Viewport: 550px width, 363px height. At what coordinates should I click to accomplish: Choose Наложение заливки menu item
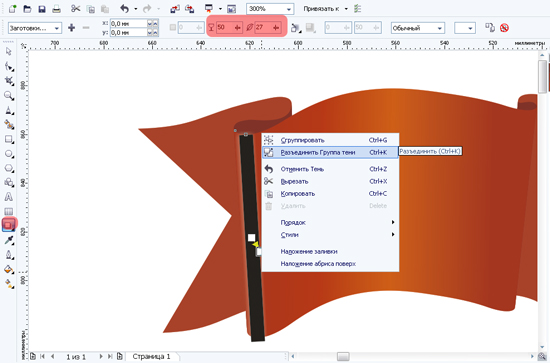tap(330, 251)
